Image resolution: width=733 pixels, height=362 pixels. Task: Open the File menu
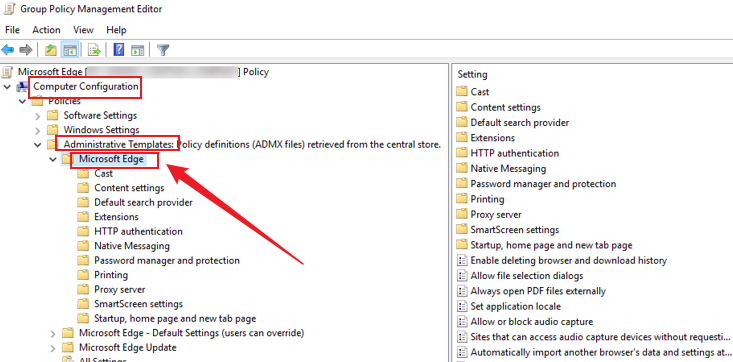pos(12,30)
